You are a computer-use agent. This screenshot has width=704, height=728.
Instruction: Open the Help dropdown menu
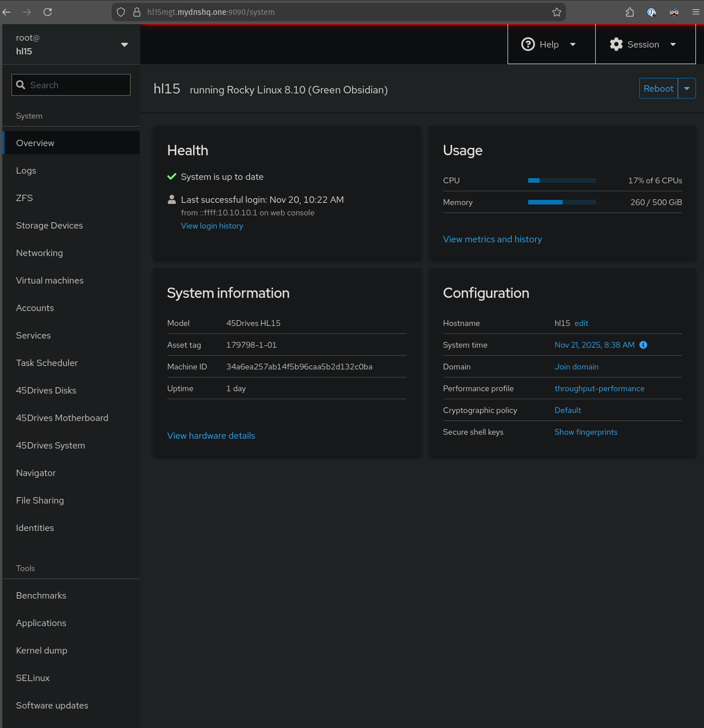coord(549,45)
